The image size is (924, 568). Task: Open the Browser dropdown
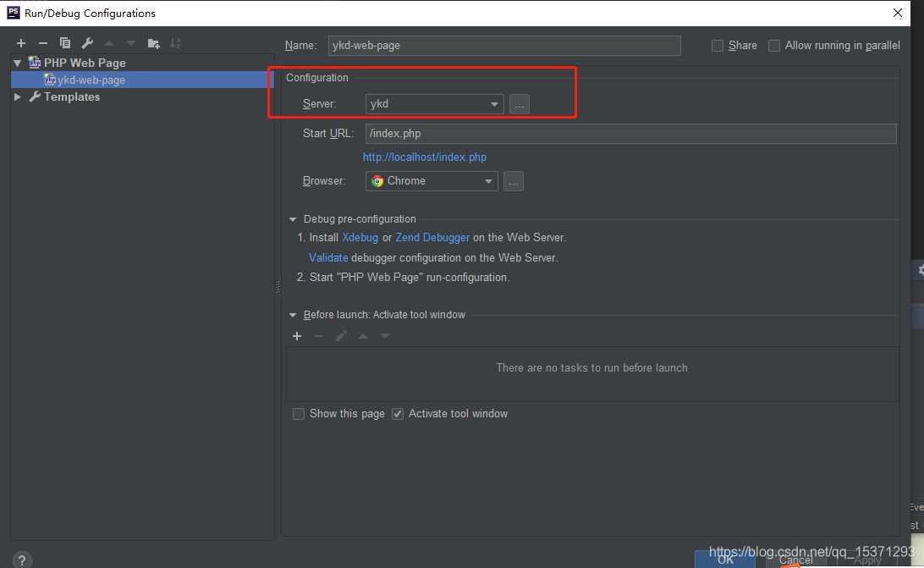[489, 180]
